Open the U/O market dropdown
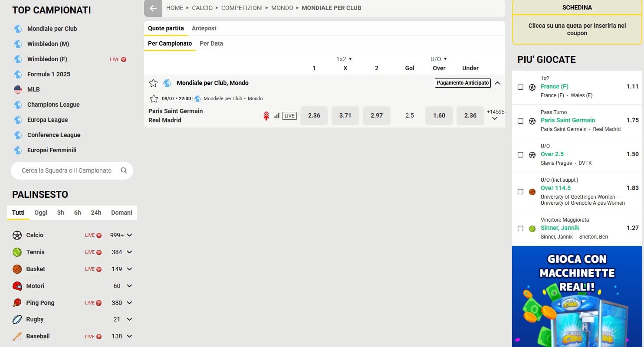The height and width of the screenshot is (347, 644). pyautogui.click(x=439, y=59)
